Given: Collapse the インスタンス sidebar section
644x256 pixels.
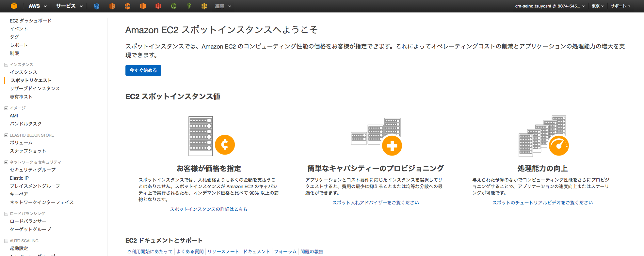Looking at the screenshot, I should (x=6, y=65).
